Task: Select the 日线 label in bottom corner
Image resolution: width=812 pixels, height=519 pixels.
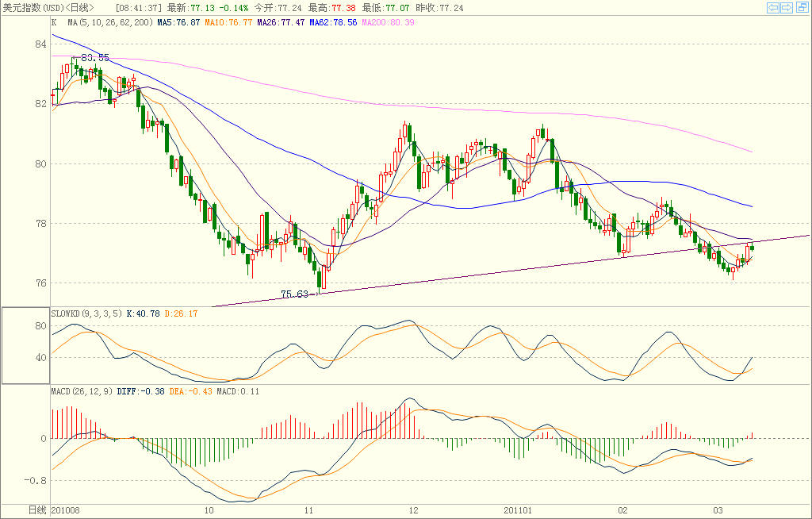Action: (37, 510)
